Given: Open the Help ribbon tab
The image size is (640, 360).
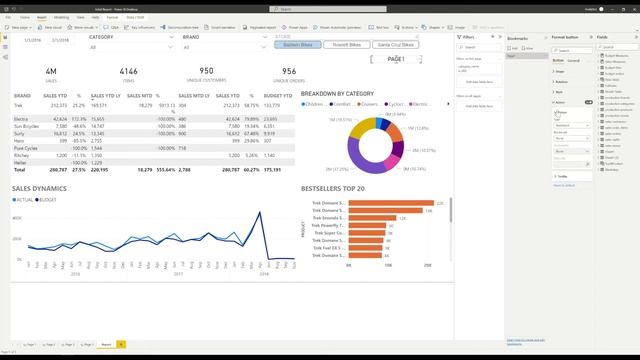Looking at the screenshot, I should tap(96, 18).
